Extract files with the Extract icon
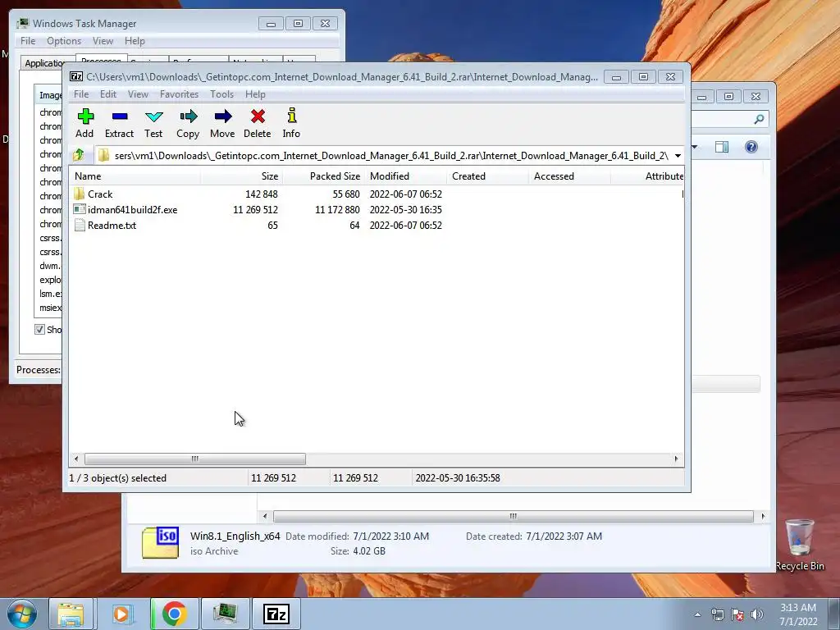The width and height of the screenshot is (840, 630). pos(119,123)
